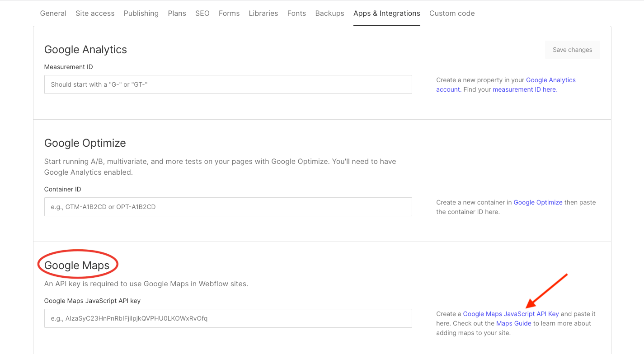
Task: Go to the Fonts tab
Action: [296, 13]
